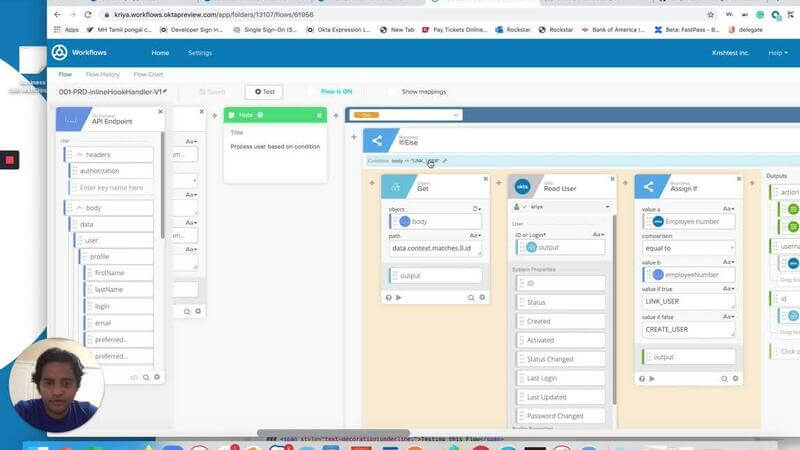Viewport: 800px width, 450px height.
Task: Collapse the body section
Action: [79, 207]
